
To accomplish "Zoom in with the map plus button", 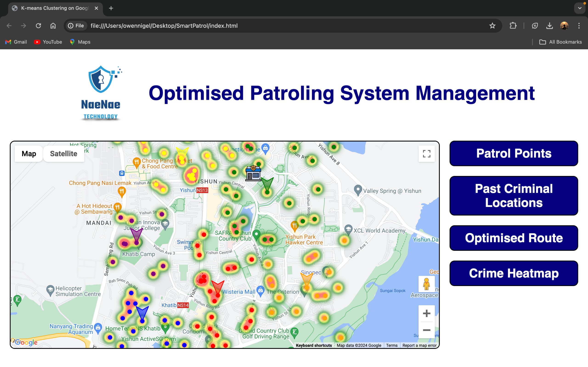I will tap(427, 313).
